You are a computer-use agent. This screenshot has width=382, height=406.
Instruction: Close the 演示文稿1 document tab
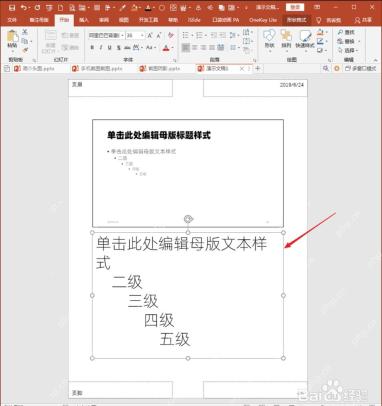coord(242,68)
